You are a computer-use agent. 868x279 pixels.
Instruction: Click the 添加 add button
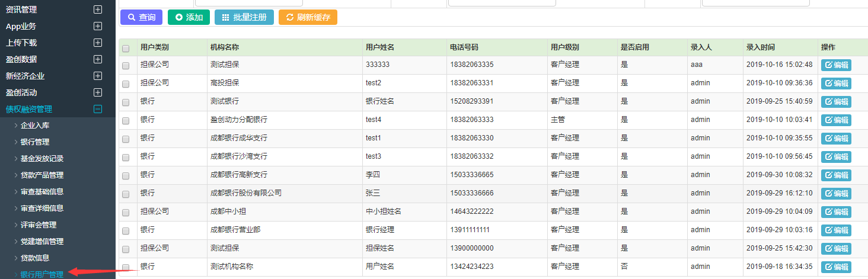click(189, 17)
